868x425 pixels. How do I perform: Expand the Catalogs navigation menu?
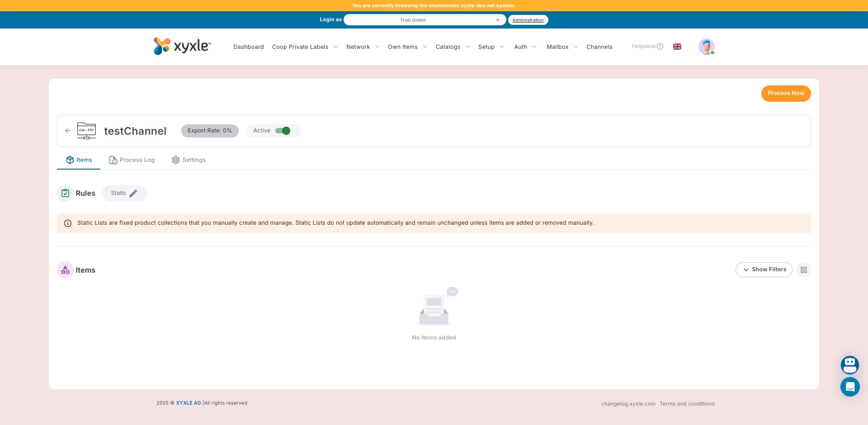click(x=453, y=47)
